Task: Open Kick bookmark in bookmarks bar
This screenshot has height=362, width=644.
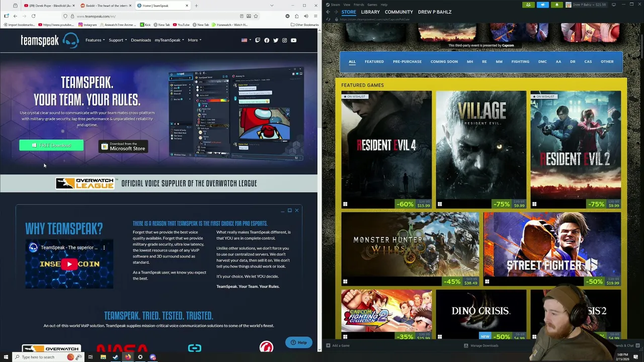Action: tap(145, 25)
